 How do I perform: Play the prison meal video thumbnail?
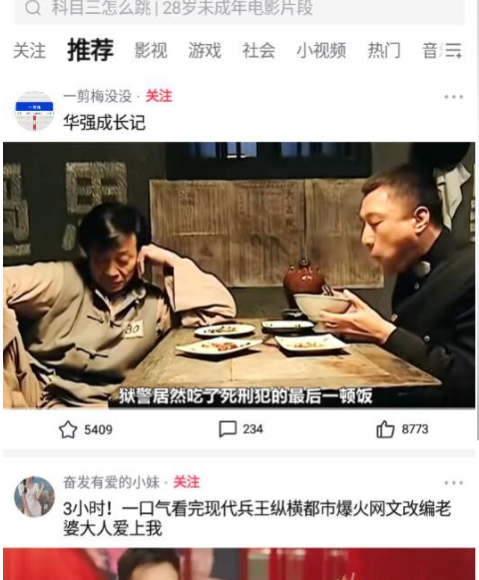(239, 275)
